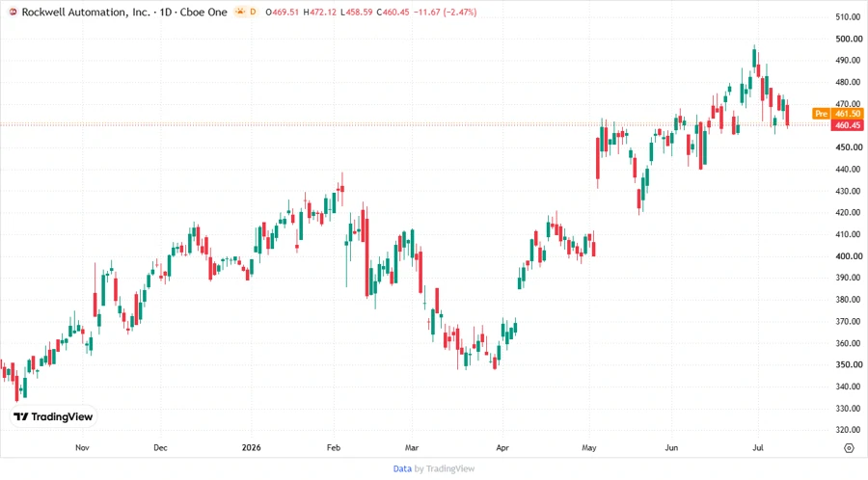Click the Jun label on time axis
This screenshot has width=868, height=480.
(x=671, y=447)
